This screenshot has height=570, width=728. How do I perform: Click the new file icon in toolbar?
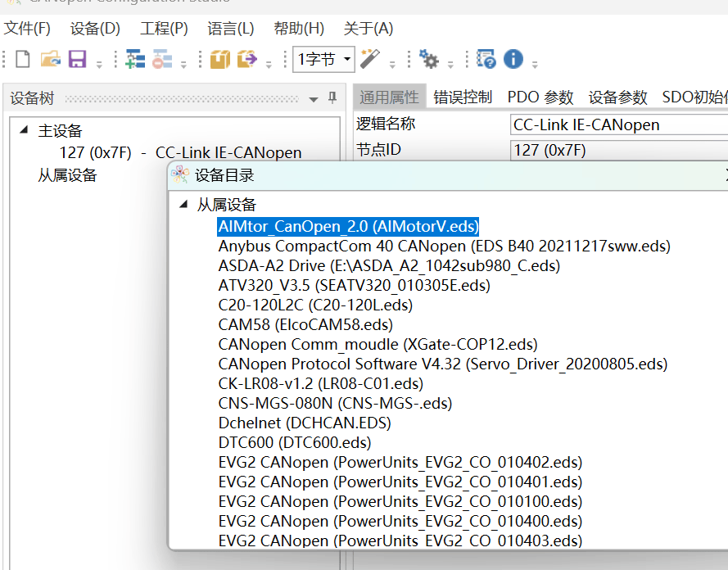click(23, 60)
